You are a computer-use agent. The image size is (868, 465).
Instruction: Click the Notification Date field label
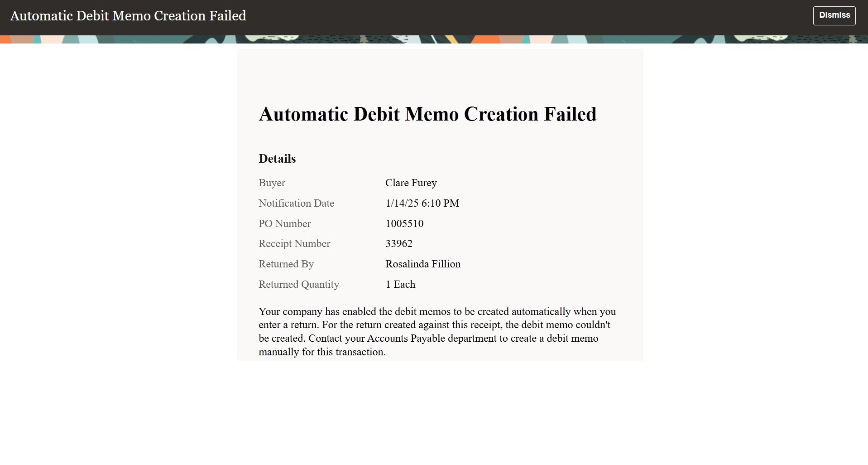point(296,203)
